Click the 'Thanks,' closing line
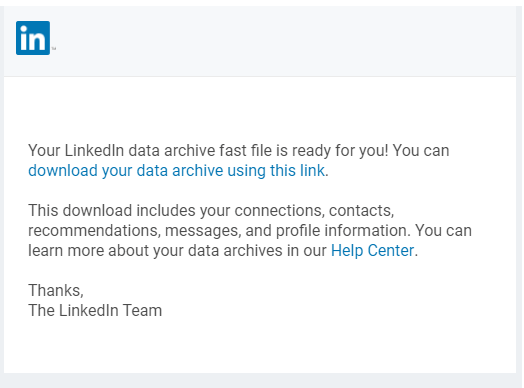Screen dimensions: 524x388 point(56,290)
